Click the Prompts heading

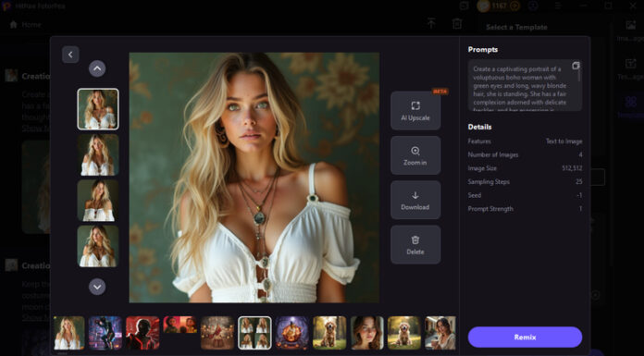click(x=483, y=49)
